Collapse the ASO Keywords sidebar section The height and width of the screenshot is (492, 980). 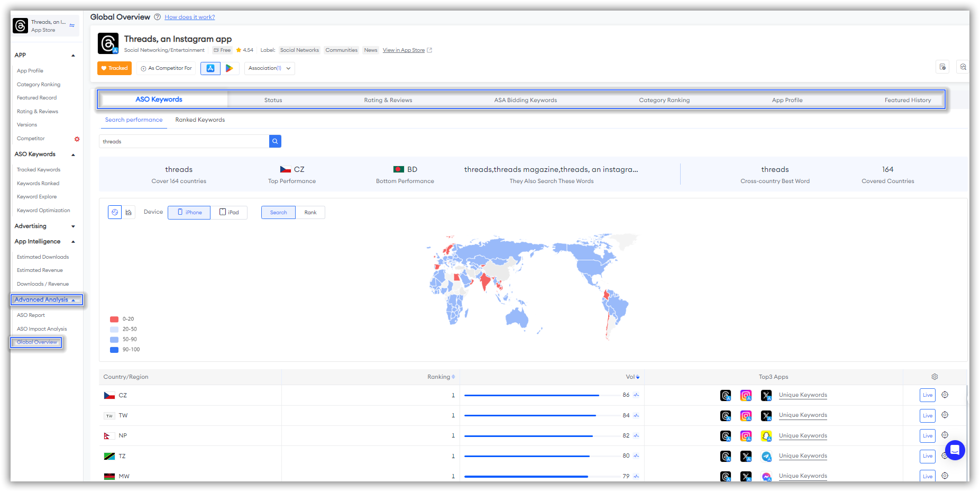73,154
